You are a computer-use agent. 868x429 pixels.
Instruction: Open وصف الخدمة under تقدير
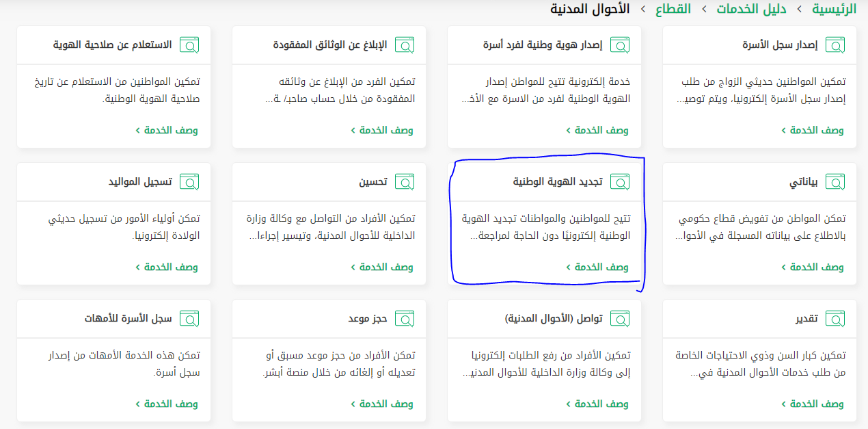pyautogui.click(x=813, y=404)
